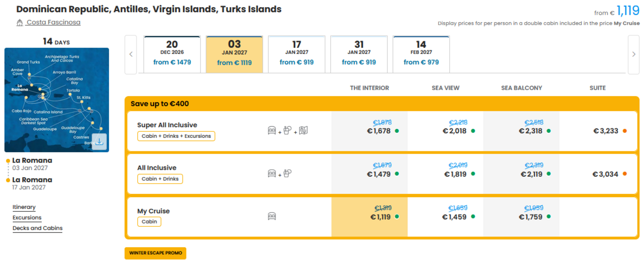Click the cabin bed icon in All Inclusive row
Image resolution: width=644 pixels, height=260 pixels.
pyautogui.click(x=272, y=173)
